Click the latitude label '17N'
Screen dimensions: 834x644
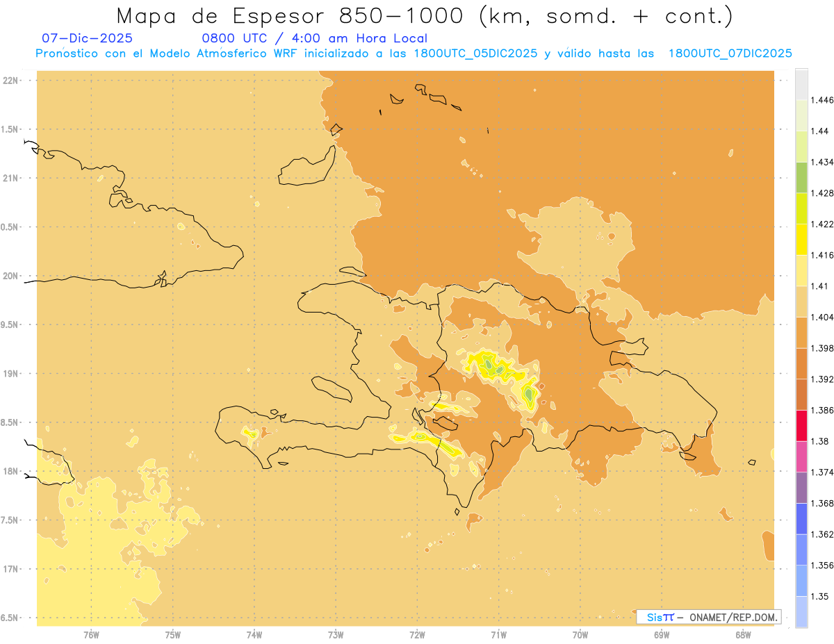[11, 569]
